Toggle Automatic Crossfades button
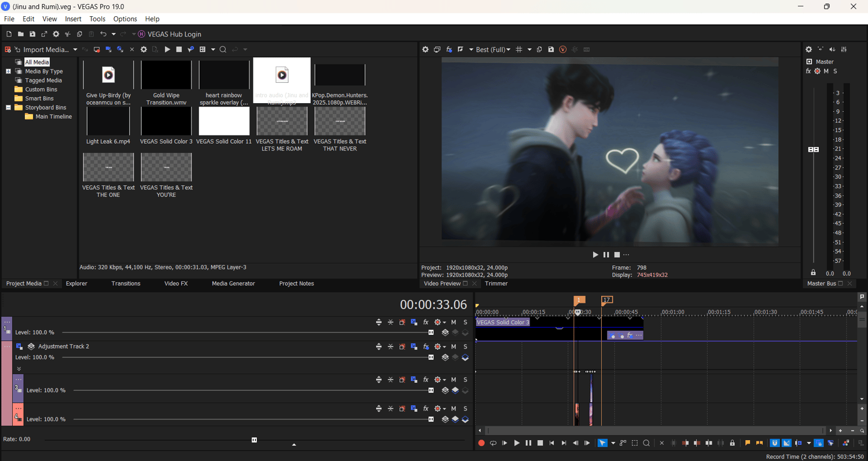The width and height of the screenshot is (868, 461). [x=786, y=443]
